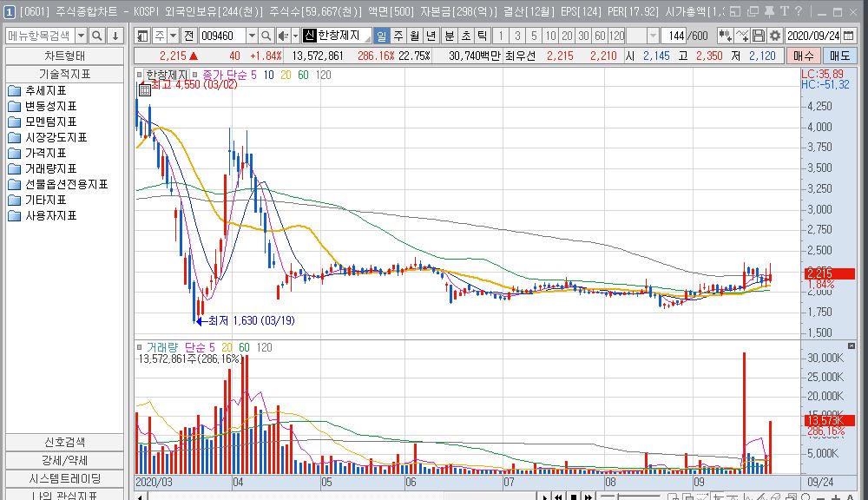
Task: Expand the 추세지표 folder
Action: pos(37,90)
